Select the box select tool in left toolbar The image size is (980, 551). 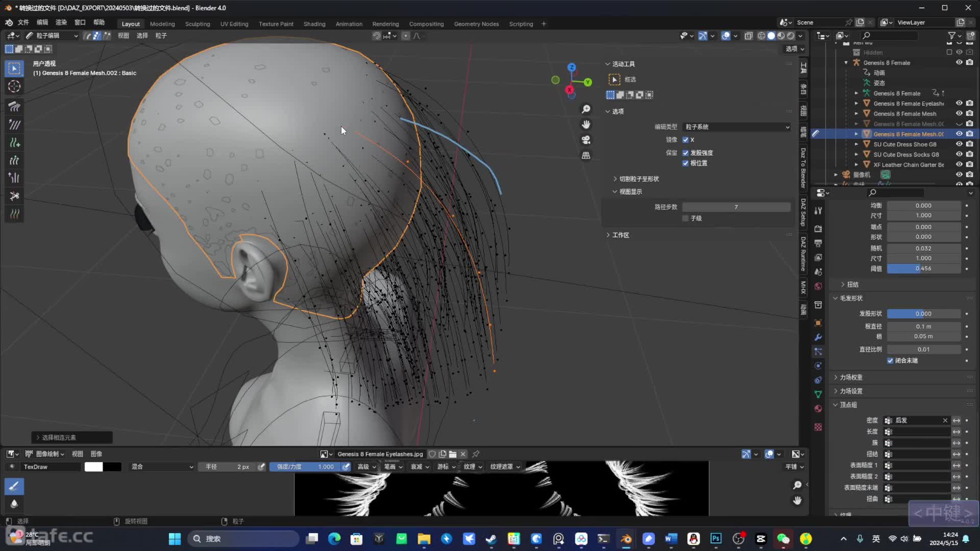[x=14, y=68]
